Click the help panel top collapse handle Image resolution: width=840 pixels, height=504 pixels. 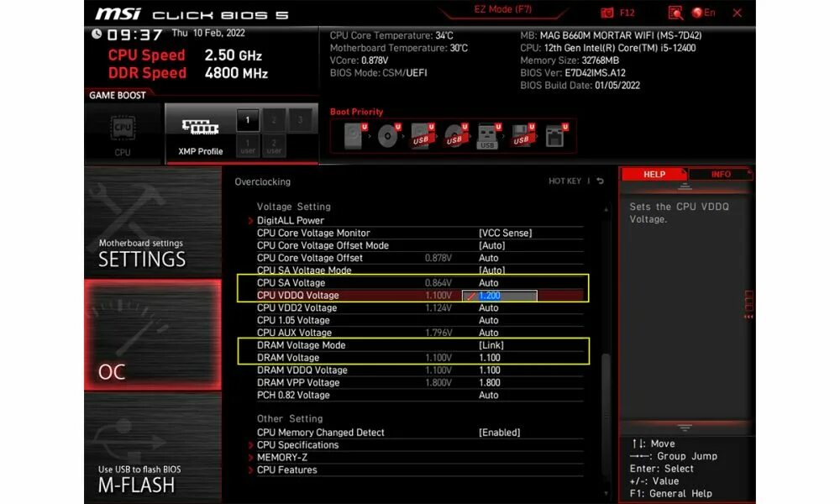(x=685, y=187)
